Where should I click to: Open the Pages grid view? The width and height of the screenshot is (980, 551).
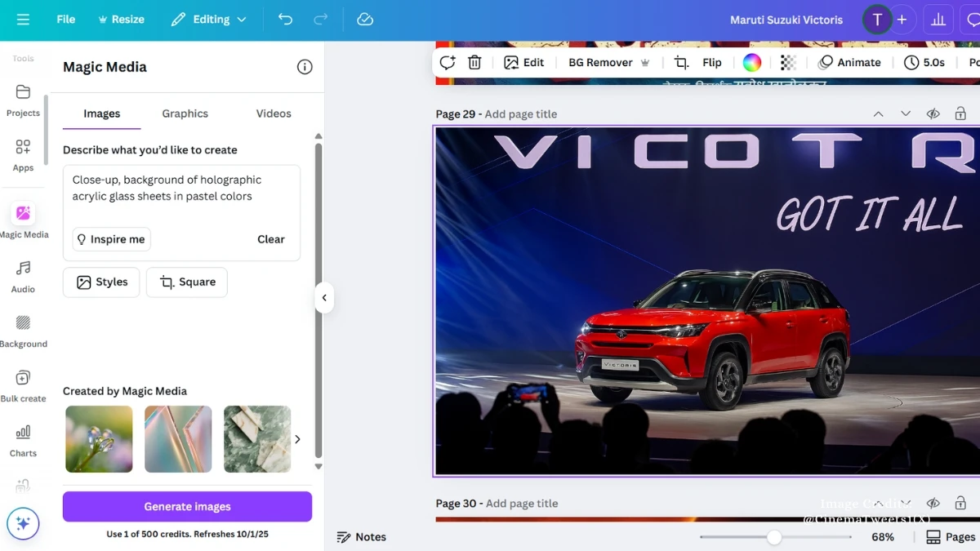coord(951,537)
